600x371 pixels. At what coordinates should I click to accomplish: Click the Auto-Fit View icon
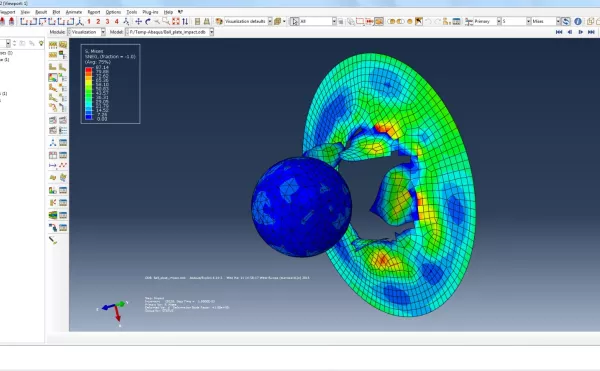(x=176, y=21)
